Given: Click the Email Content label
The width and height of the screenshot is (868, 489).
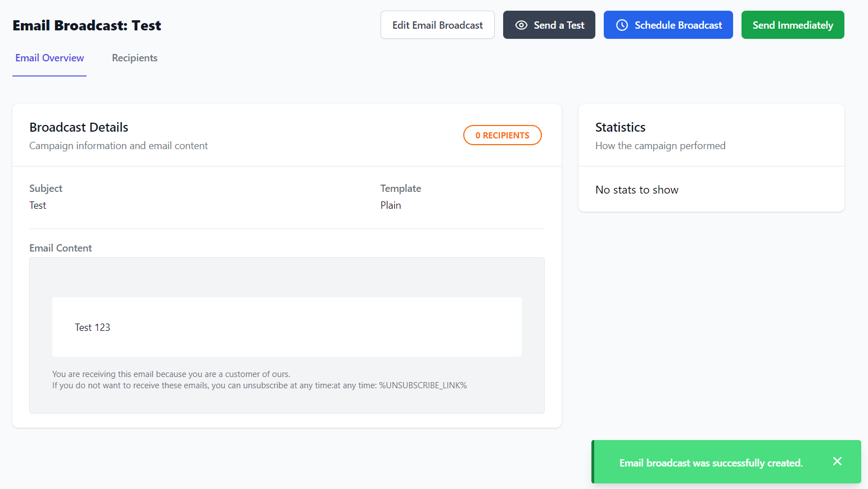Looking at the screenshot, I should coord(61,248).
